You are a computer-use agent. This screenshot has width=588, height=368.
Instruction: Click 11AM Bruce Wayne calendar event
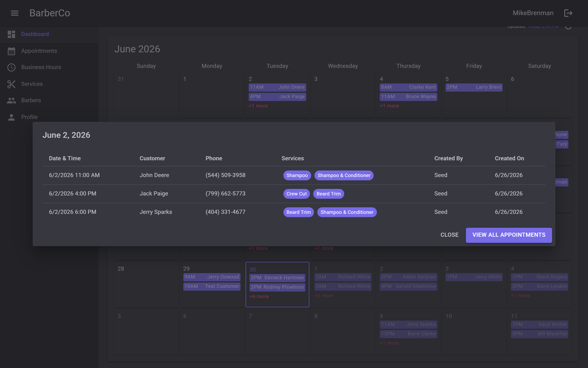pyautogui.click(x=409, y=97)
